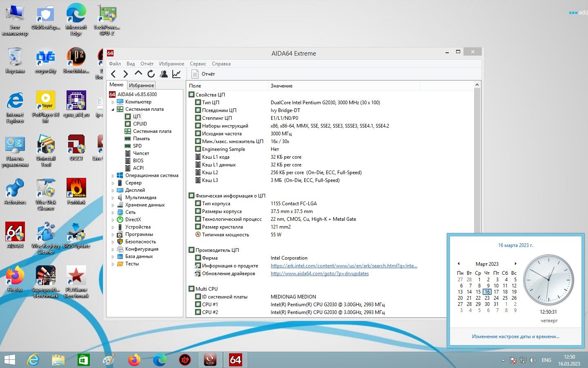This screenshot has width=588, height=368.
Task: Select the BIOS Update desktop icon
Action: click(76, 235)
